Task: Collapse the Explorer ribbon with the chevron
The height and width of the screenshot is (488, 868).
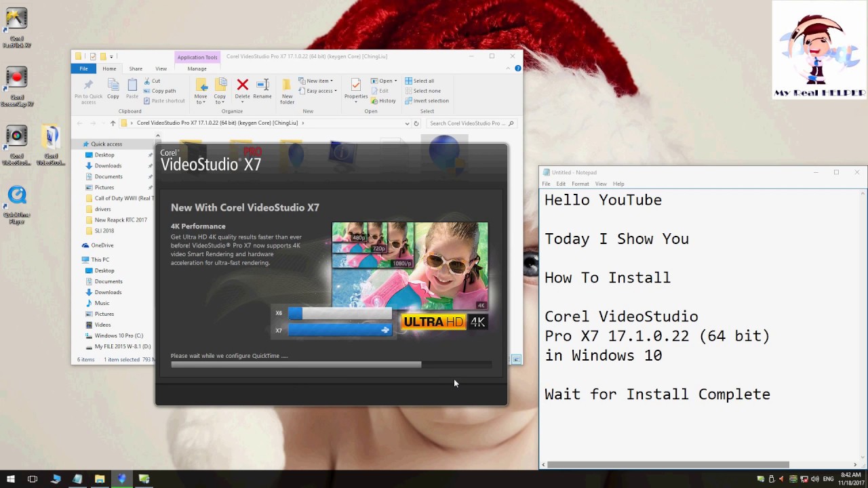Action: (x=508, y=68)
